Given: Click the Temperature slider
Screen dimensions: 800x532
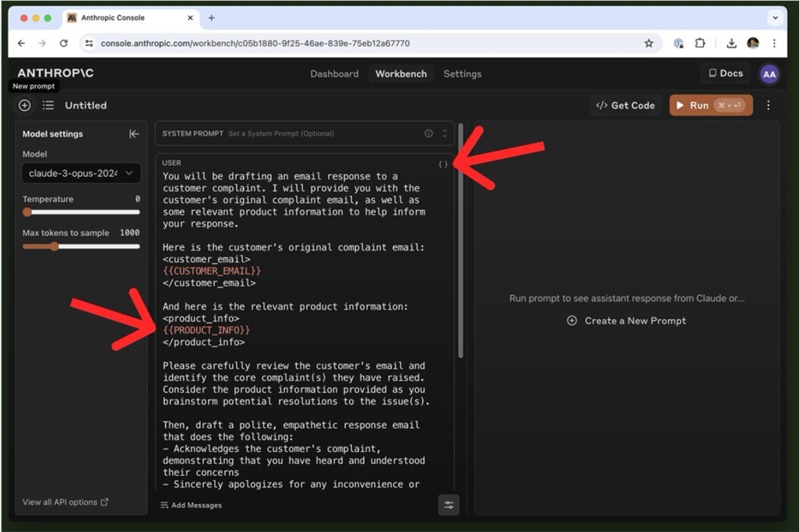Looking at the screenshot, I should [81, 212].
